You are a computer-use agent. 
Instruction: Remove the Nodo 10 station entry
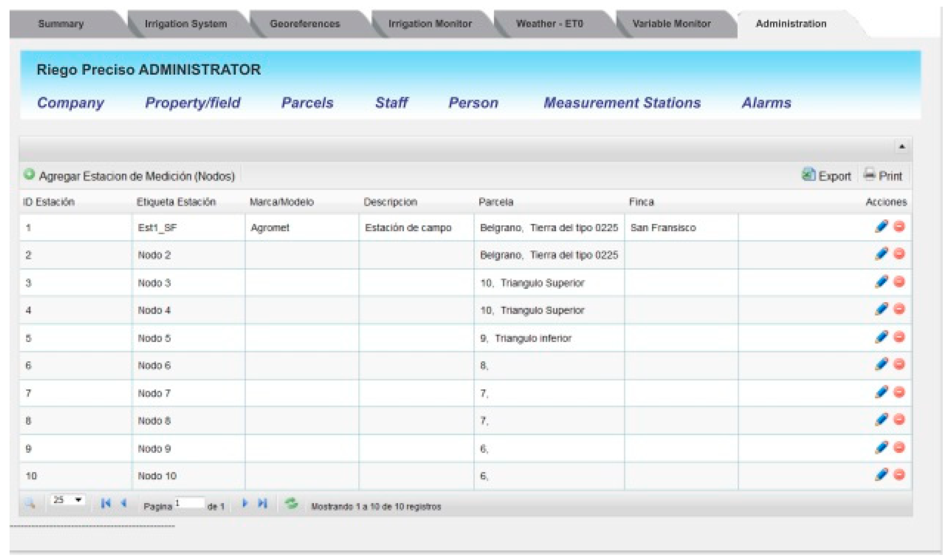tap(899, 475)
